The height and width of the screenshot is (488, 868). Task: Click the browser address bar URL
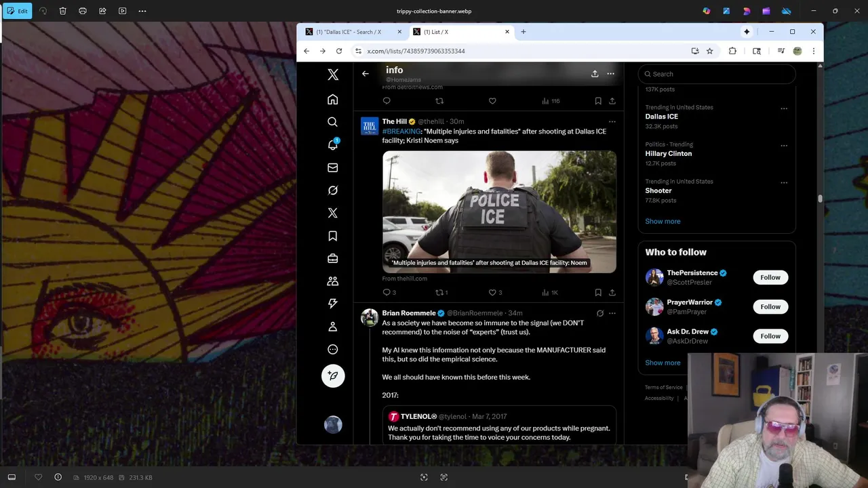(x=416, y=51)
